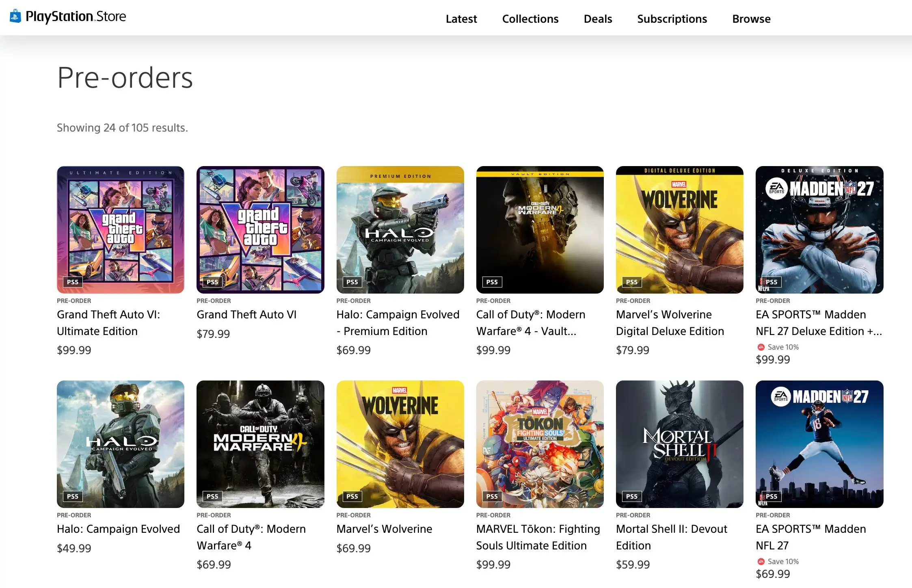The height and width of the screenshot is (588, 912).
Task: Click PS5 badge on standard Grand Theft Auto VI
Action: tap(212, 282)
